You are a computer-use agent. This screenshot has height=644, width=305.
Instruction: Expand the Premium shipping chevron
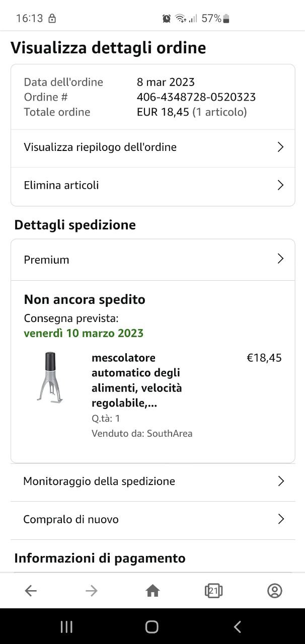281,259
